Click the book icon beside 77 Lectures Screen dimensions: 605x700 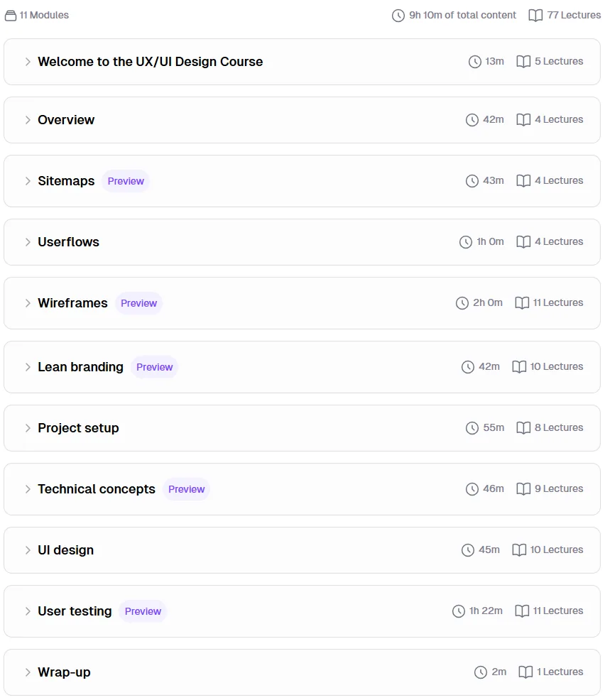535,16
